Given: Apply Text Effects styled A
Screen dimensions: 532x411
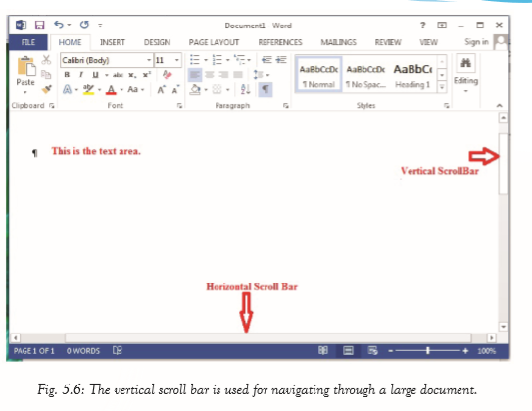Looking at the screenshot, I should tap(68, 89).
